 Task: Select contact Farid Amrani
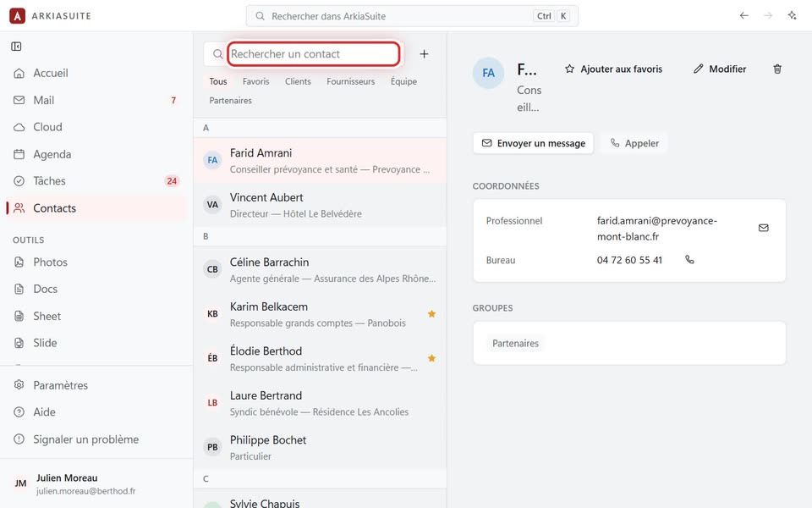[320, 160]
